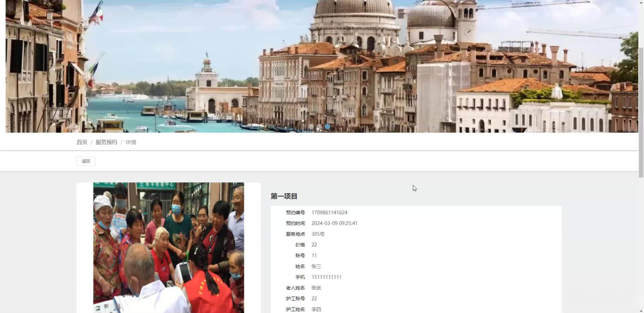Click the 老人姓名 label
The height and width of the screenshot is (313, 644).
tap(296, 288)
